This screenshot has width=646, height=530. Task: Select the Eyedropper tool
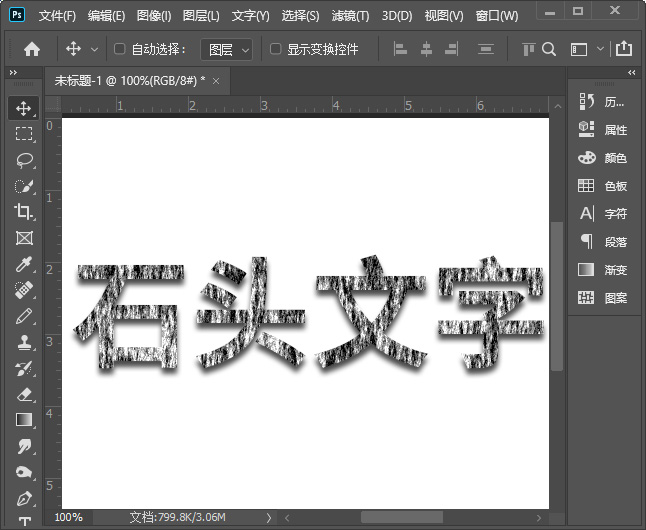23,264
